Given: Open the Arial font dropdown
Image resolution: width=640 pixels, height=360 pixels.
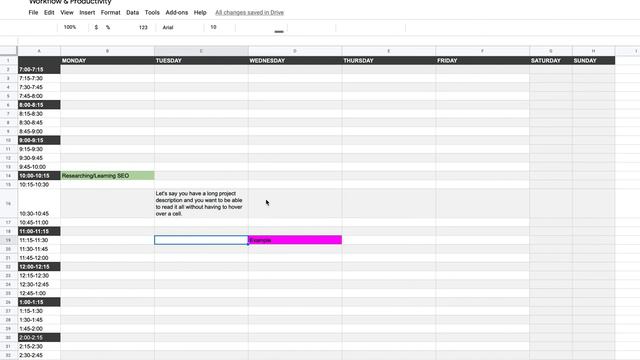Looking at the screenshot, I should coord(168,27).
